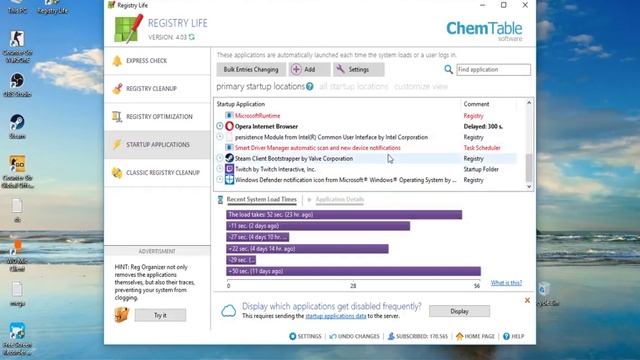The width and height of the screenshot is (640, 360).
Task: Open the startup applications data link
Action: 336,316
